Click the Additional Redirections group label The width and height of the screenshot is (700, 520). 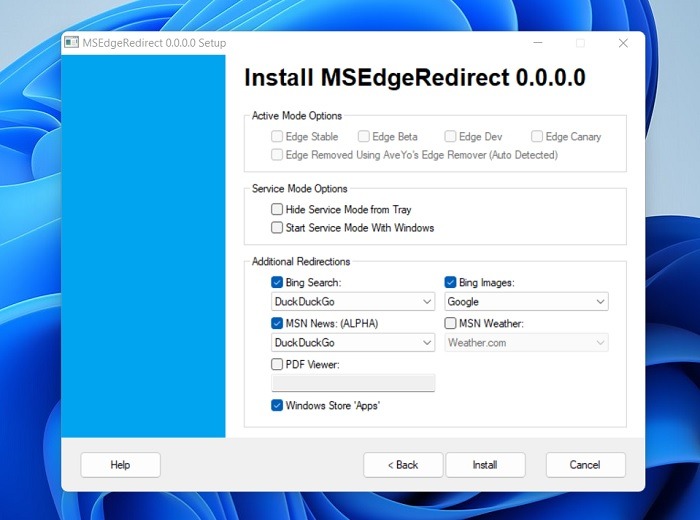[x=301, y=262]
